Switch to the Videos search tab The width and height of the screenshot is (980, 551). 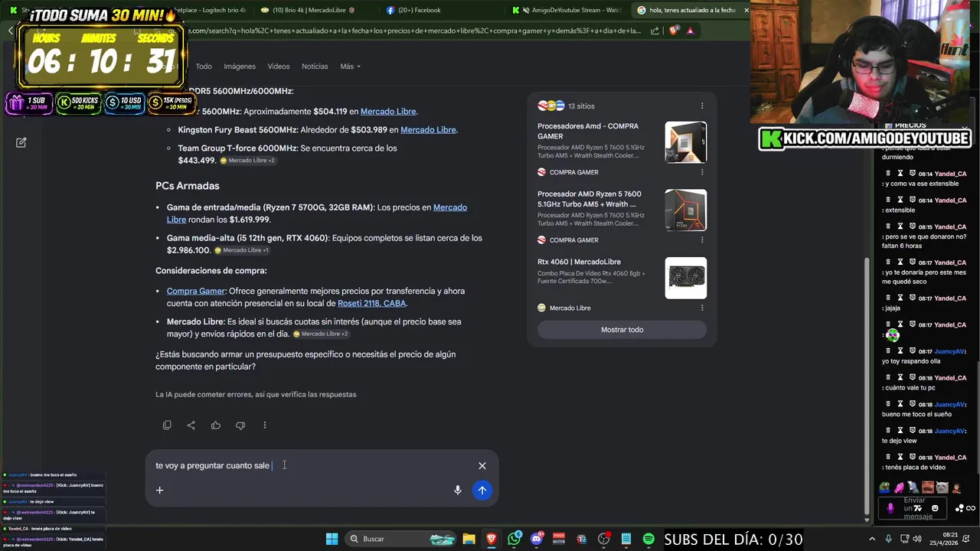point(279,67)
